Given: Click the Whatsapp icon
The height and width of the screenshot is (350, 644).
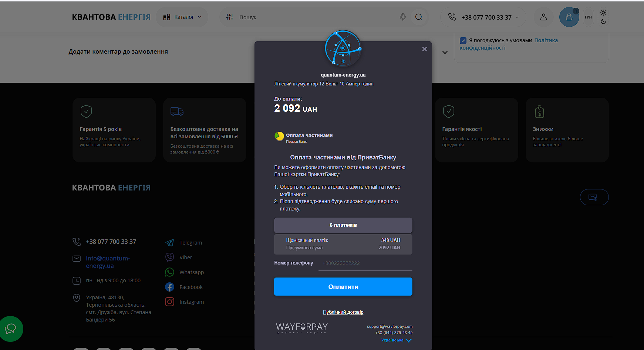Looking at the screenshot, I should click(x=169, y=272).
